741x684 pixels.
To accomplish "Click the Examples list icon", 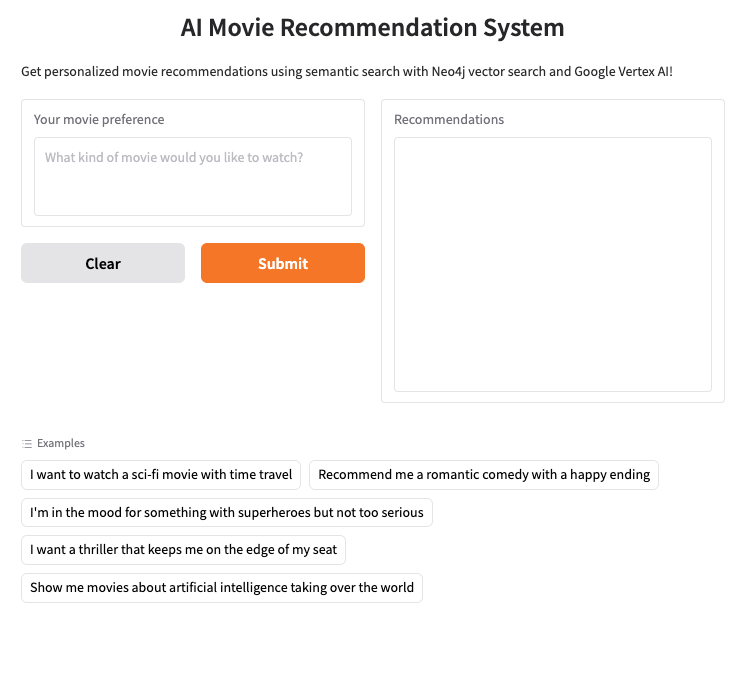I will 27,443.
